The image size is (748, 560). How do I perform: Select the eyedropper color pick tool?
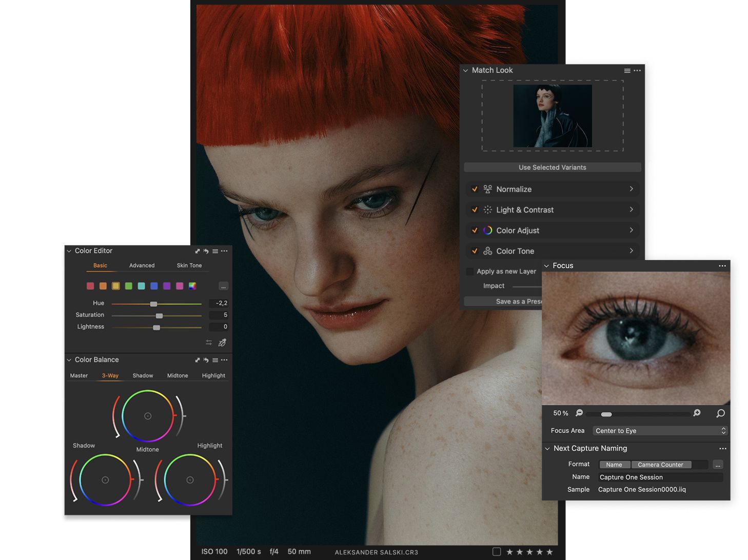coord(222,342)
